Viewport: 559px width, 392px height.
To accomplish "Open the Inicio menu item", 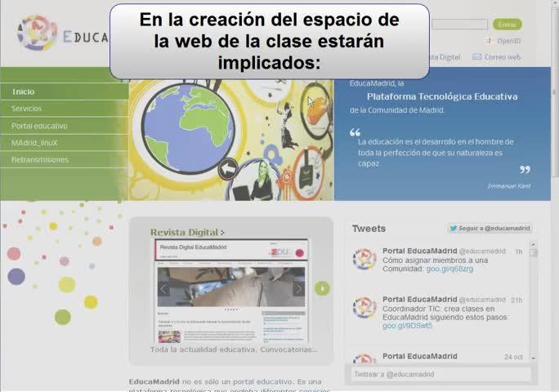I will pos(24,92).
